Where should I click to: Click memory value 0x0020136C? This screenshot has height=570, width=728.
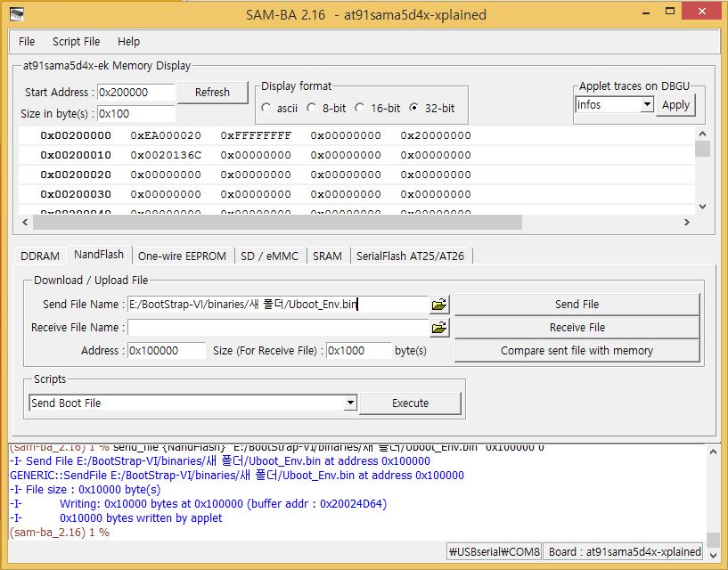tap(166, 155)
